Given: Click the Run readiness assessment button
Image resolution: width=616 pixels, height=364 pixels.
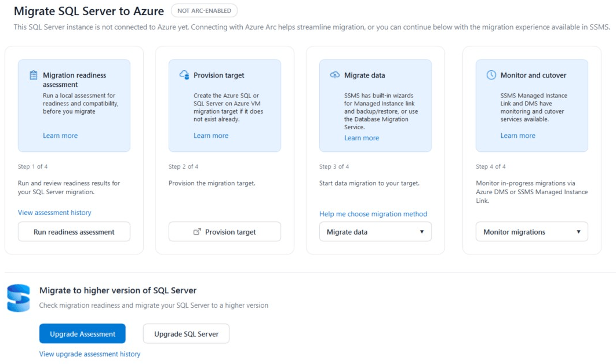Looking at the screenshot, I should [x=74, y=232].
